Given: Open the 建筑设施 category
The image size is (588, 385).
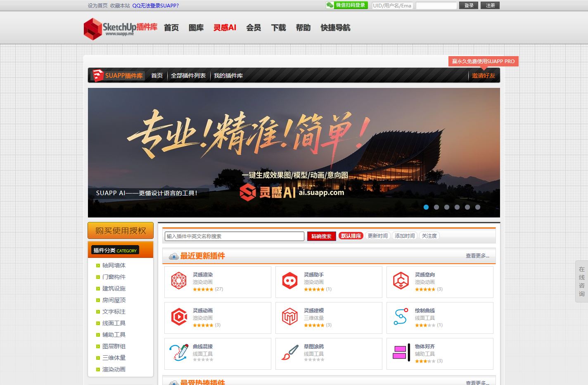Looking at the screenshot, I should tap(114, 288).
